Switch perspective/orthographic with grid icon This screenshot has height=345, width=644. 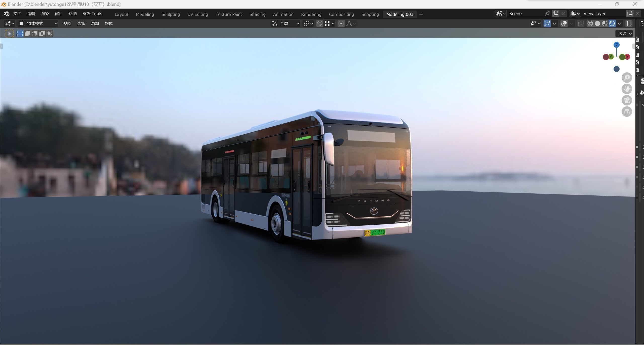627,112
